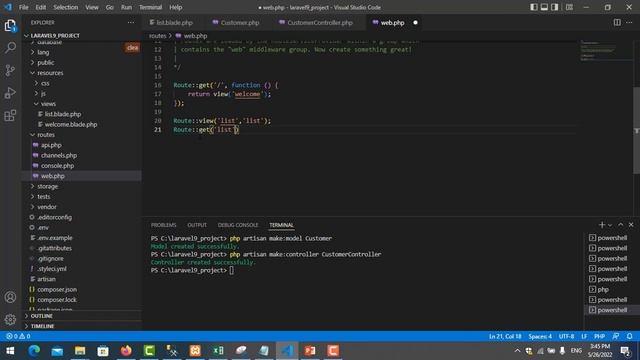Split the editor to the right

tap(617, 22)
